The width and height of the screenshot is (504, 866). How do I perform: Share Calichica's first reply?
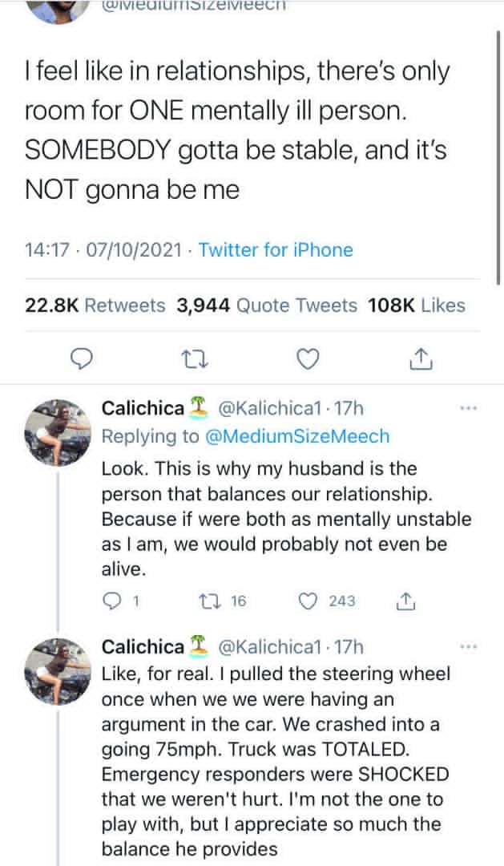(405, 601)
